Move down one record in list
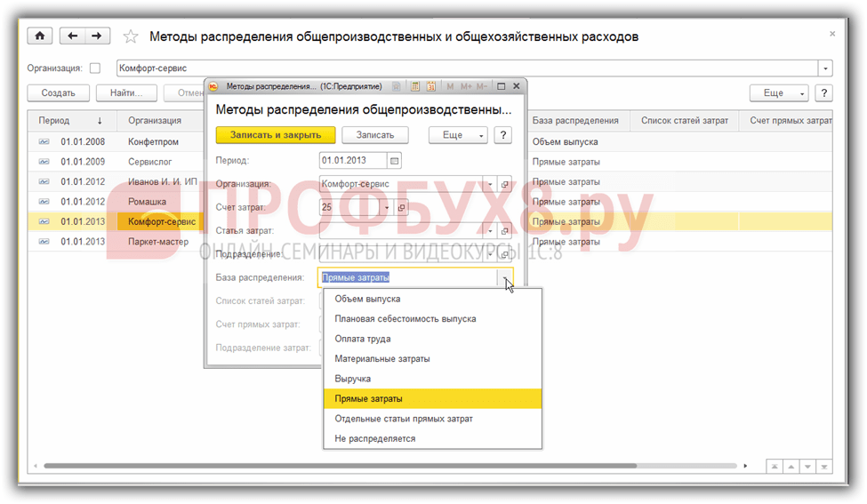This screenshot has height=504, width=867. point(807,467)
